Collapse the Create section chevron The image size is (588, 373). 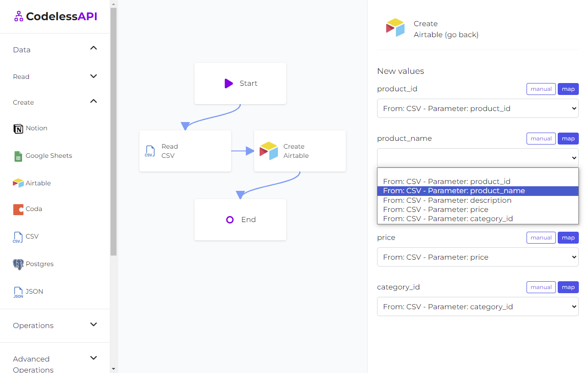pyautogui.click(x=94, y=101)
